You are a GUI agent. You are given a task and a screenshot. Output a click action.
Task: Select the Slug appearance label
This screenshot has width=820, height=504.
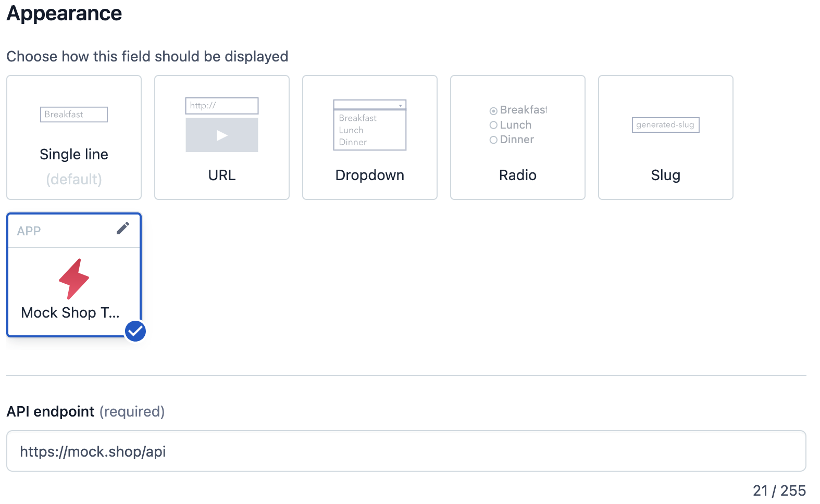point(665,175)
